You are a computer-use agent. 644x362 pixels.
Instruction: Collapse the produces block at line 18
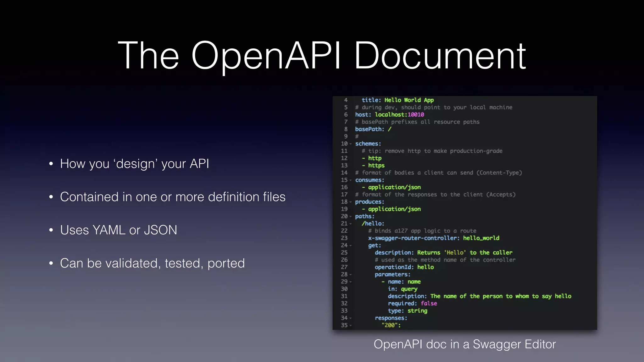click(351, 202)
